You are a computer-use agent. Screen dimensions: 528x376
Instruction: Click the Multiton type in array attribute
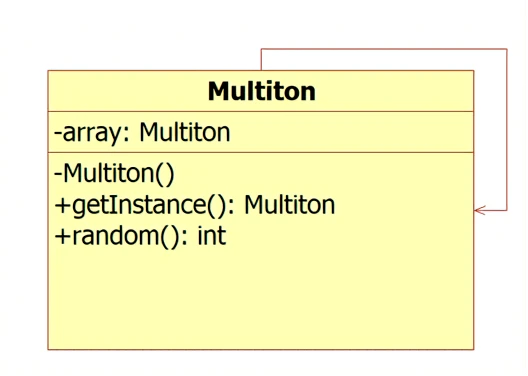pos(185,132)
